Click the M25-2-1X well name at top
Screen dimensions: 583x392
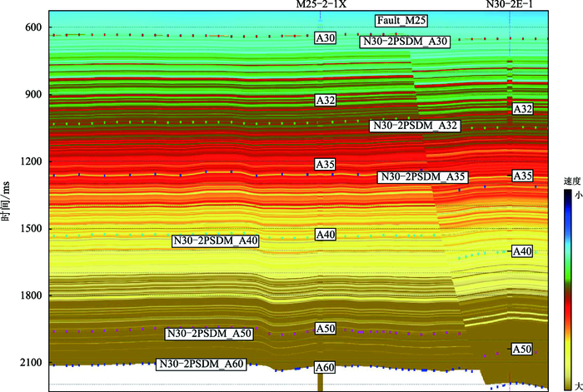tap(321, 5)
